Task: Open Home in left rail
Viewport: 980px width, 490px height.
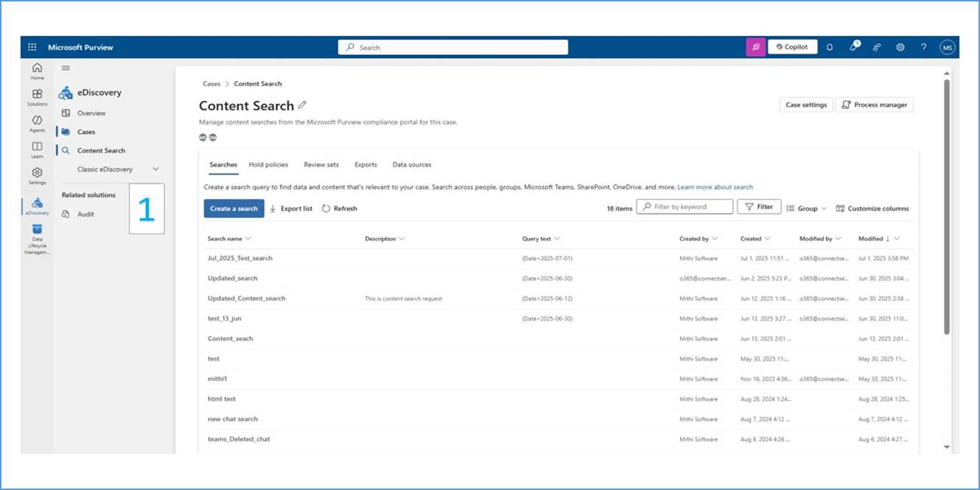Action: 37,71
